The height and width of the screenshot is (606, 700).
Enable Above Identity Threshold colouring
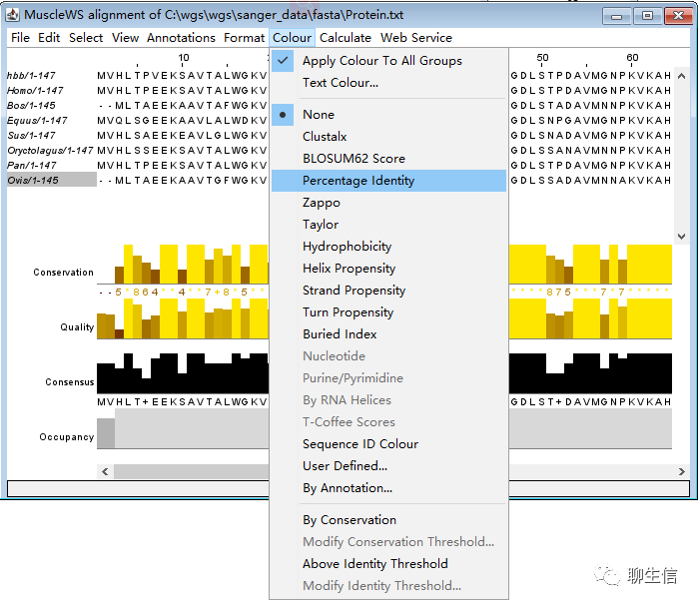[375, 564]
